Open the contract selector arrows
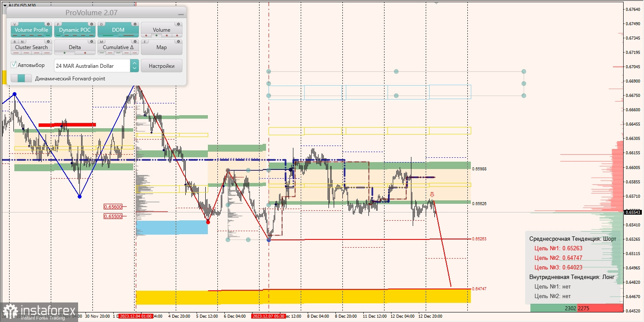This screenshot has width=644, height=322. [x=135, y=66]
